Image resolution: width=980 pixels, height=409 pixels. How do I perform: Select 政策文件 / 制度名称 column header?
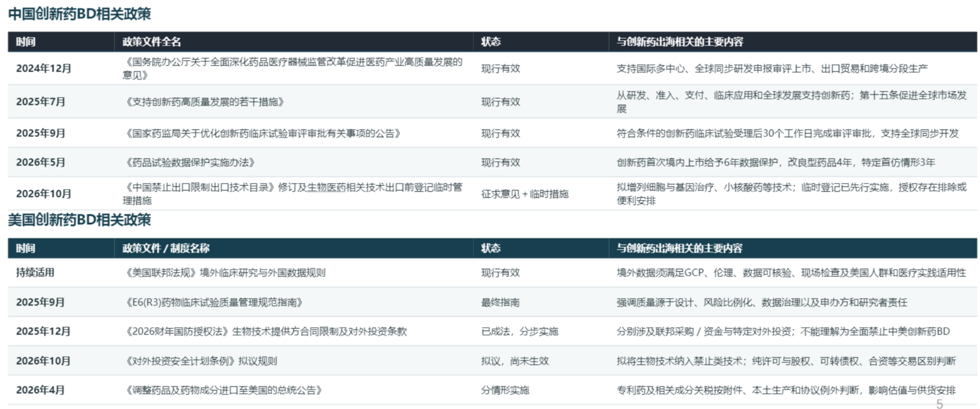click(x=166, y=248)
